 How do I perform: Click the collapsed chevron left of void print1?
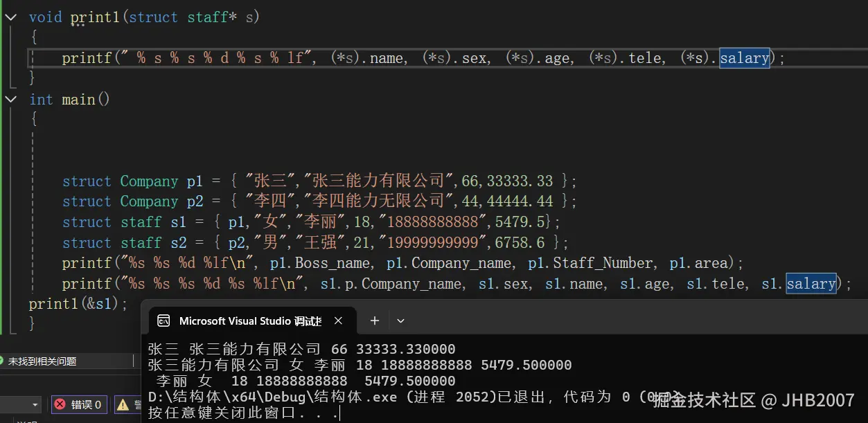click(10, 17)
